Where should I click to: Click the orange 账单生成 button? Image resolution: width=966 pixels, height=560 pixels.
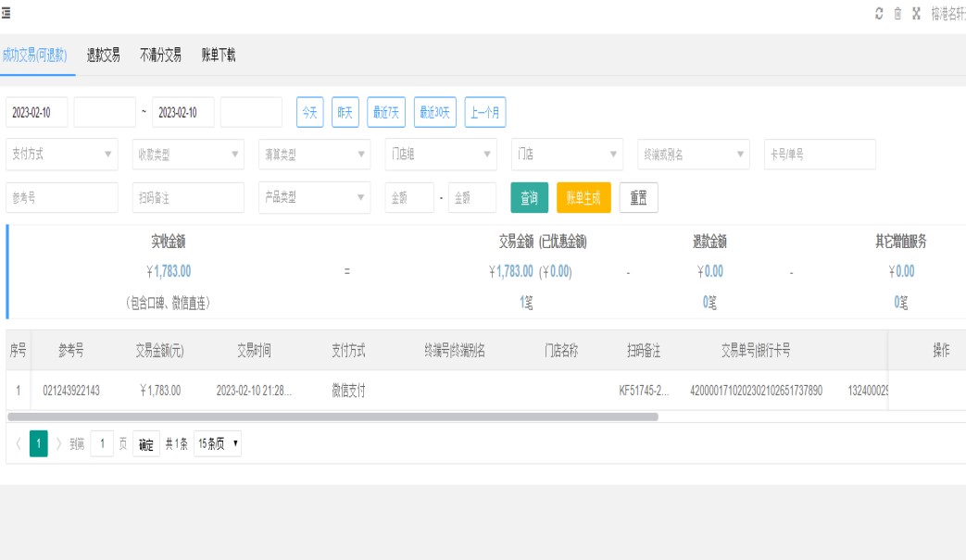tap(583, 198)
